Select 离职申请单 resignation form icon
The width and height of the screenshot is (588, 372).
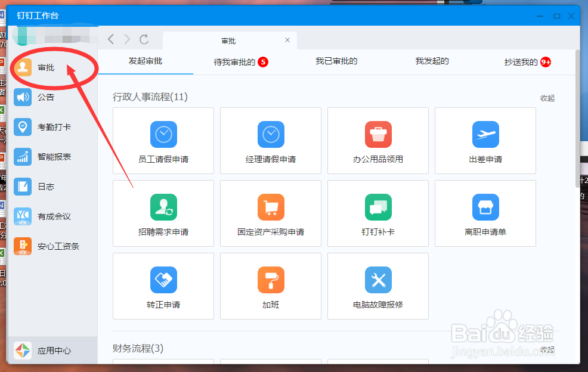click(485, 213)
